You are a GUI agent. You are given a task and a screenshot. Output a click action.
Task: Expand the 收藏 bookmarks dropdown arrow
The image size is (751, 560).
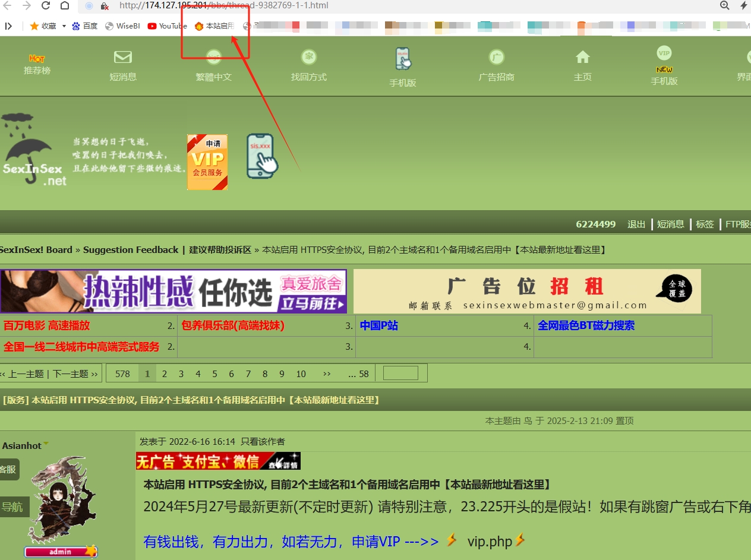click(x=64, y=26)
